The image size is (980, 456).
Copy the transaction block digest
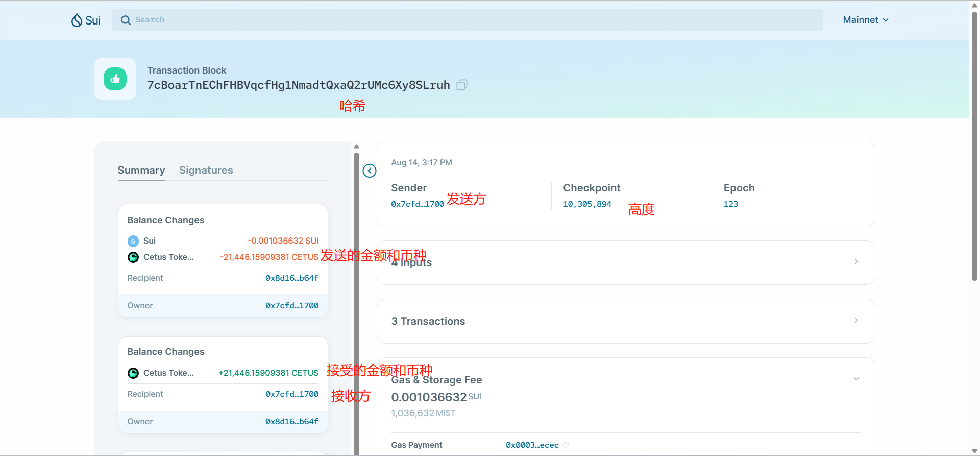pos(462,85)
